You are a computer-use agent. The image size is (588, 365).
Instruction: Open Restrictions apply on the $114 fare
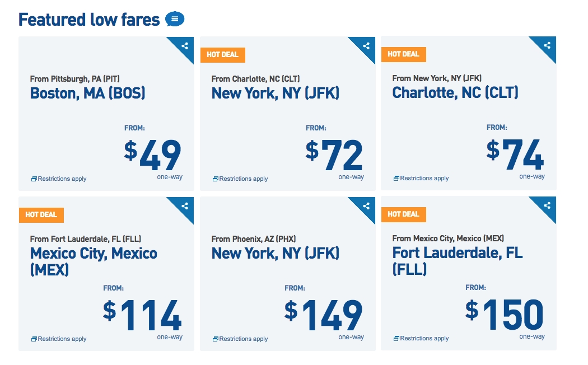tap(59, 339)
